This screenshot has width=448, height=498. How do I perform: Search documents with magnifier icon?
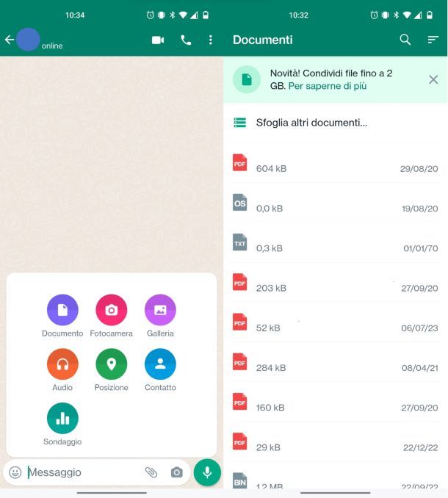tap(405, 40)
